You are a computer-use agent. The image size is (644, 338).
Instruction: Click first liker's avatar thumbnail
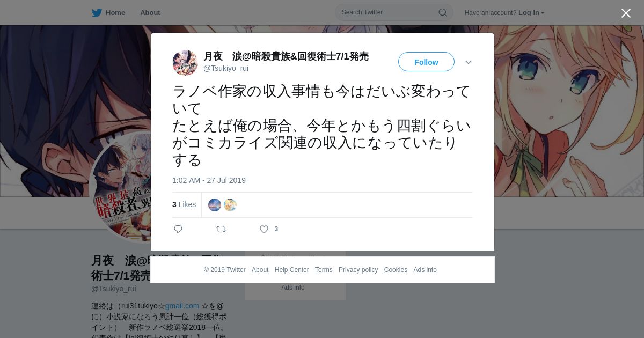coord(215,205)
